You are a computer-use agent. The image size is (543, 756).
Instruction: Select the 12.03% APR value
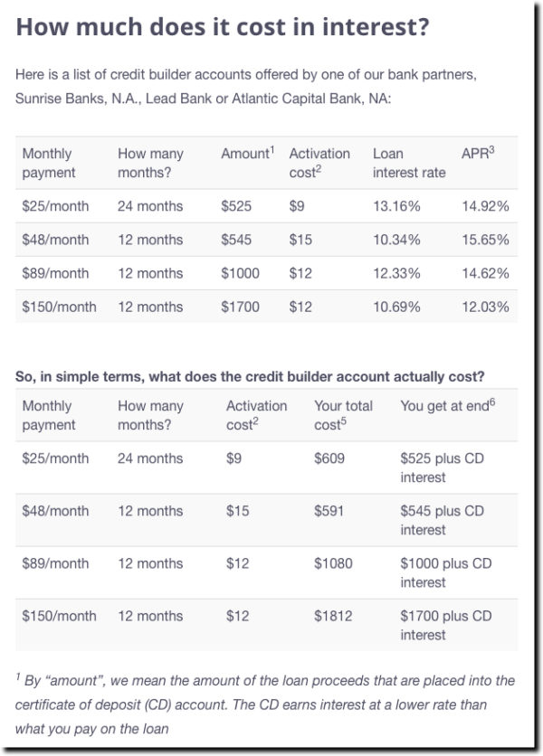click(x=485, y=307)
